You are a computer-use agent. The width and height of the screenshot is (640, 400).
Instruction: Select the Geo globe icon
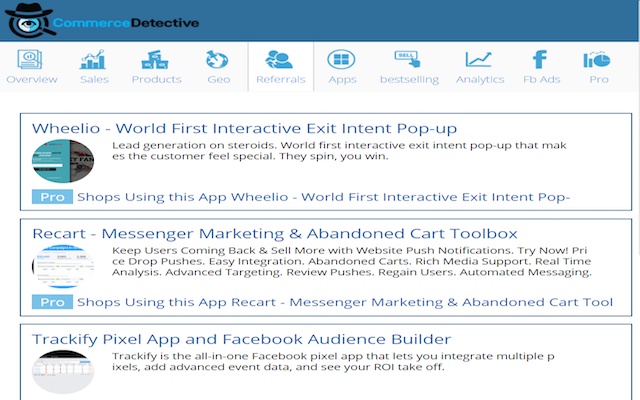[217, 60]
